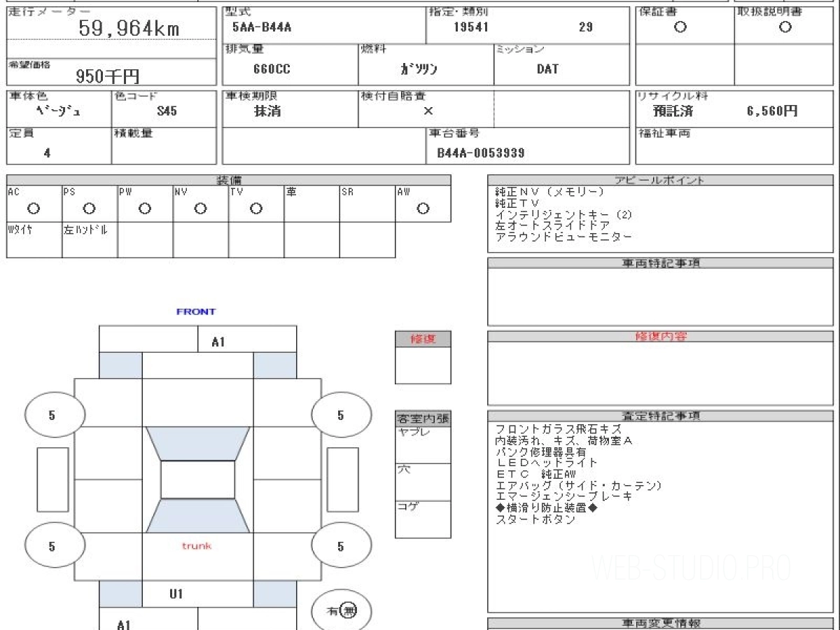The image size is (840, 630).
Task: Click the 保証書 circle mark
Action: click(680, 27)
